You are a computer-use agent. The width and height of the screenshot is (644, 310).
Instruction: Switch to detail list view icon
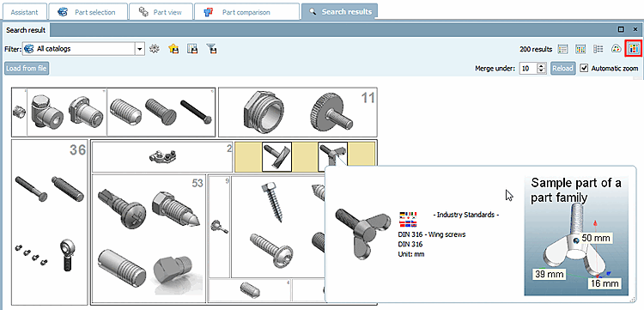[x=598, y=49]
